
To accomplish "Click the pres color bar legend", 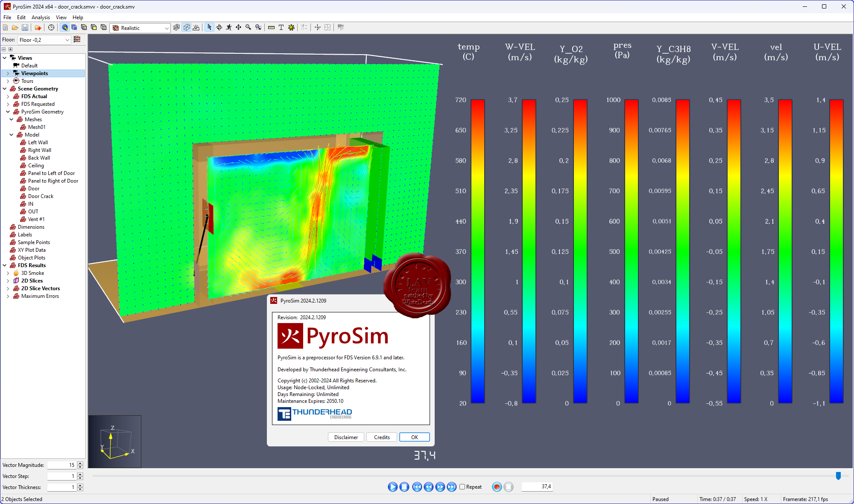I will pyautogui.click(x=631, y=251).
